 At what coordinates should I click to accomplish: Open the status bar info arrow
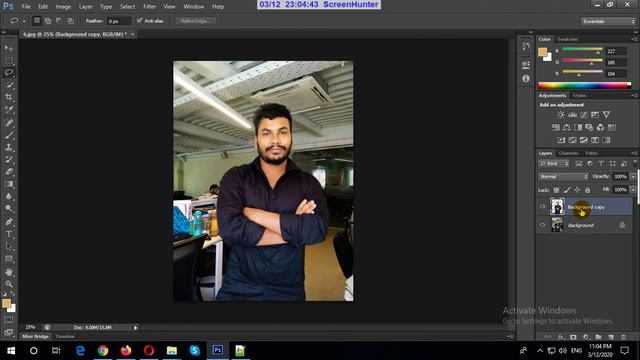click(136, 327)
